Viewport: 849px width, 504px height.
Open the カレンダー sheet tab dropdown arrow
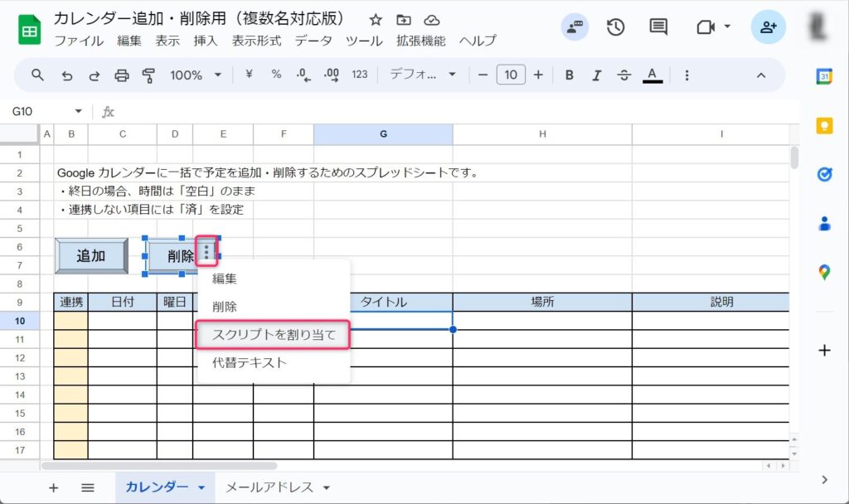point(201,488)
